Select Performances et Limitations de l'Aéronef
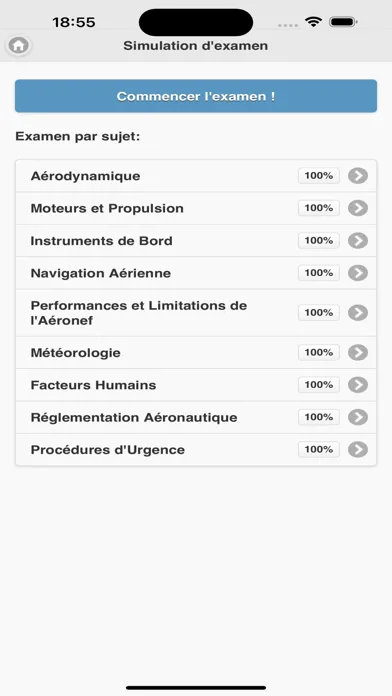392x696 pixels. click(196, 313)
